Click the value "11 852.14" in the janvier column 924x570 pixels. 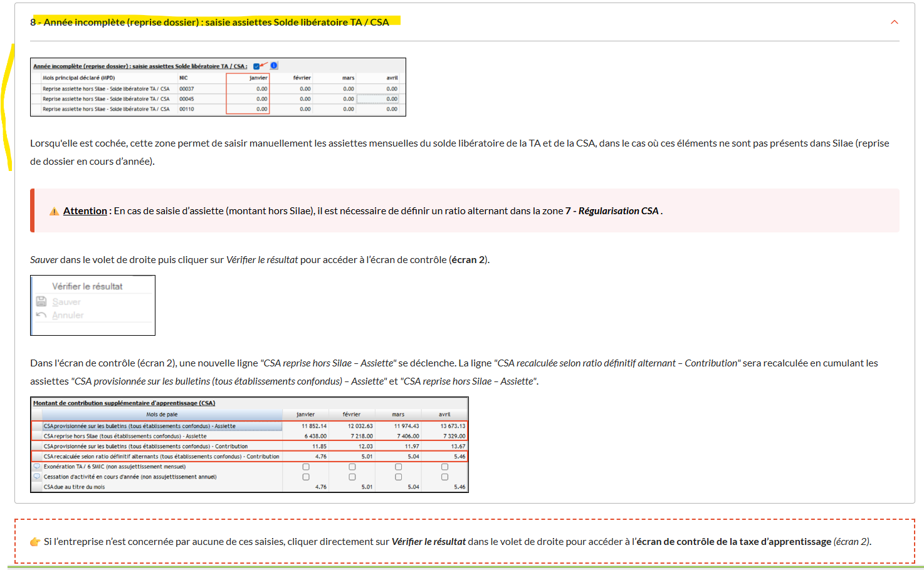point(314,426)
